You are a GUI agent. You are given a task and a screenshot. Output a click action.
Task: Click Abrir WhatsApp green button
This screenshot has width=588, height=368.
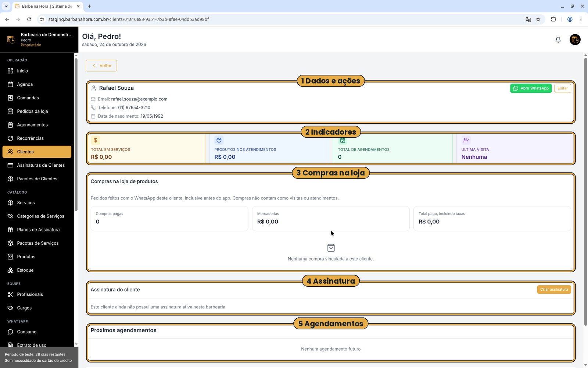tap(531, 88)
